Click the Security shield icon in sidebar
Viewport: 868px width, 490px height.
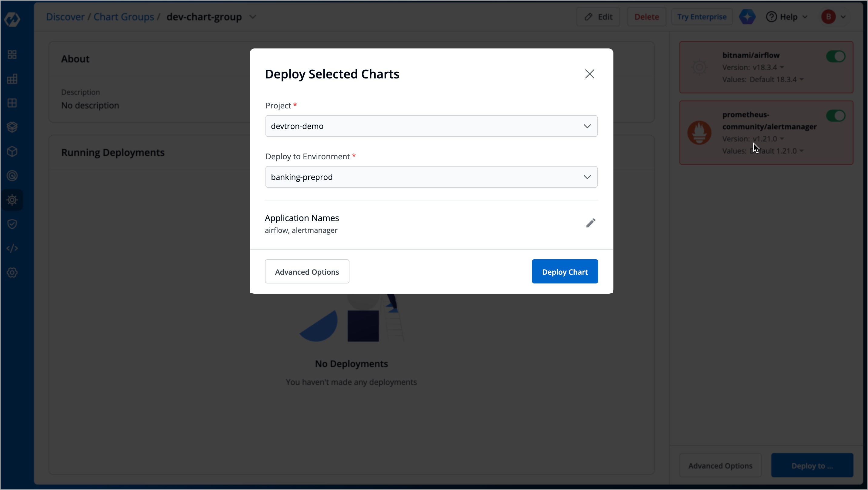[x=12, y=224]
